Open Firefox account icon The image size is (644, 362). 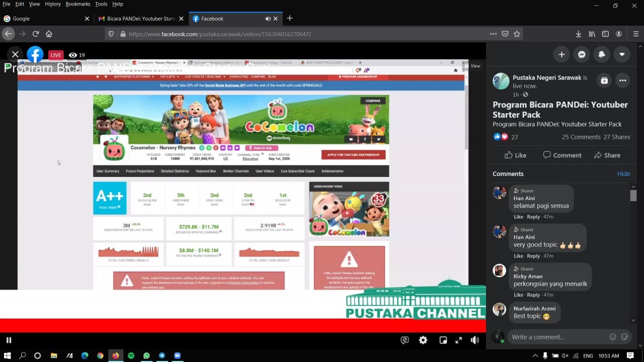(619, 34)
